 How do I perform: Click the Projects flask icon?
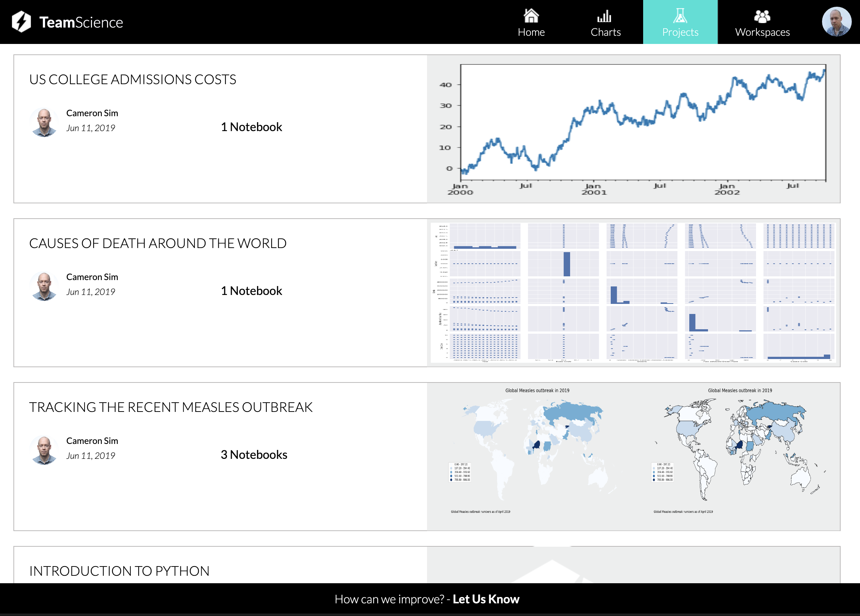click(680, 16)
